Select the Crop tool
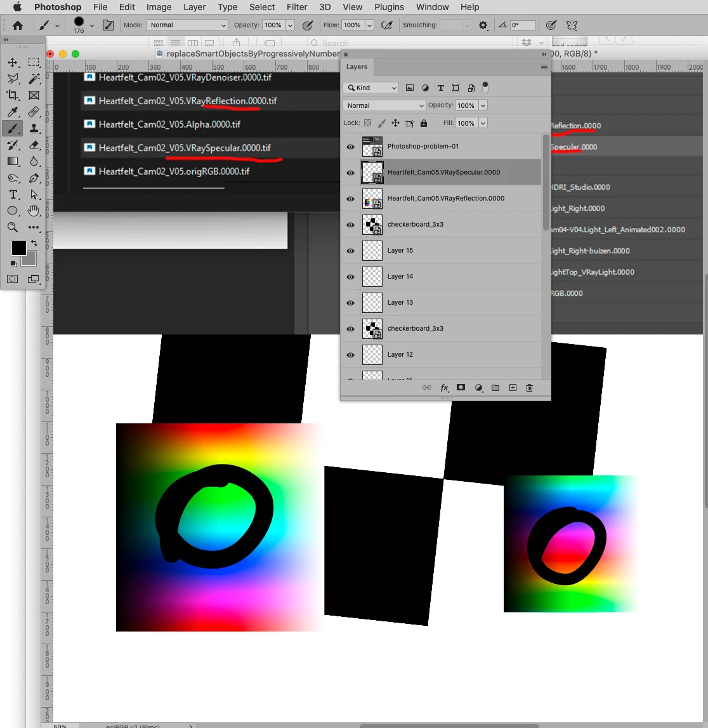Image resolution: width=708 pixels, height=728 pixels. (13, 95)
